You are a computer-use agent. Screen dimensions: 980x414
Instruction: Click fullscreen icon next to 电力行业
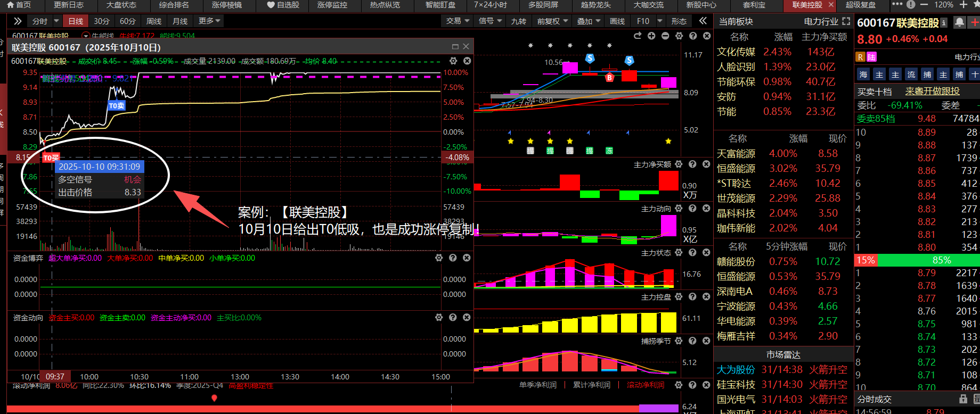coord(846,21)
